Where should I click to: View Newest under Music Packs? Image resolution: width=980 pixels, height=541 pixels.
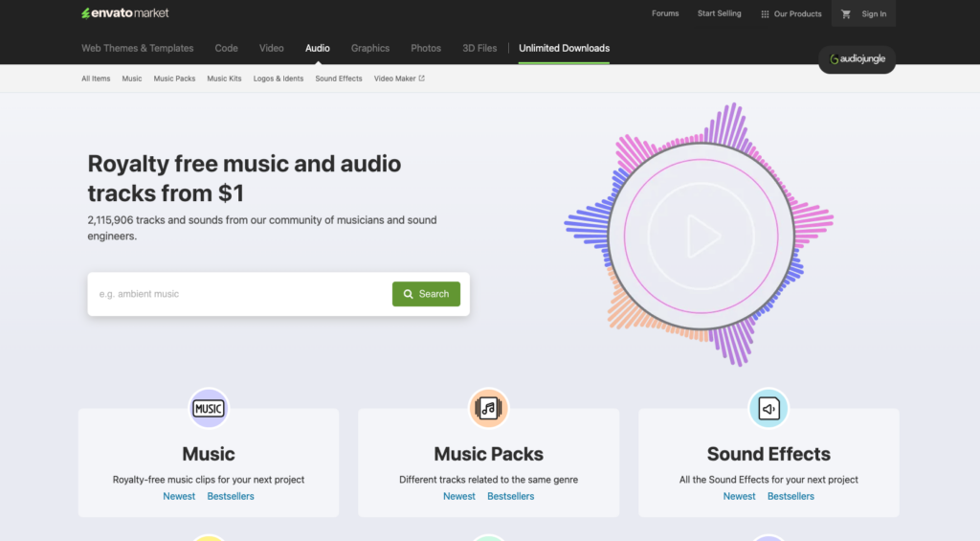pos(458,496)
